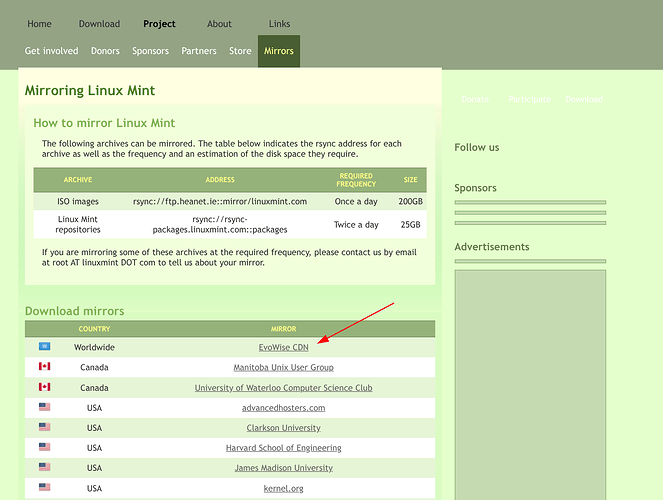Click the Worldwide flag icon
The image size is (663, 500).
click(44, 347)
